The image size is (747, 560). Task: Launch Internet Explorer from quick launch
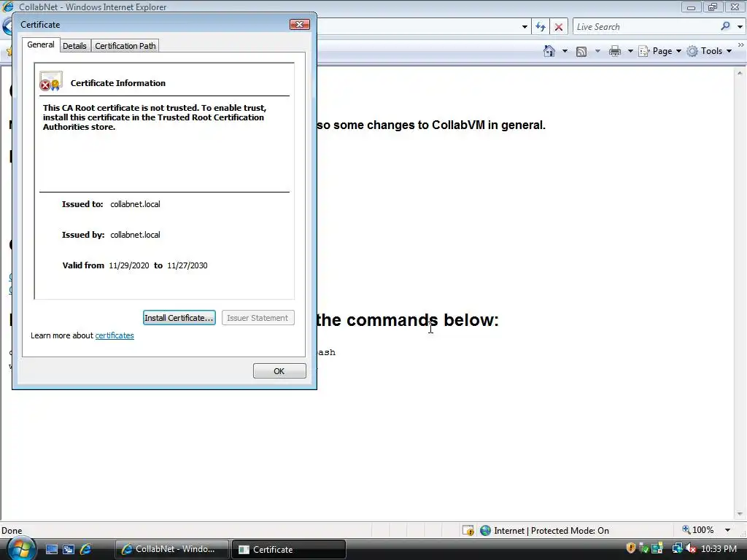point(86,550)
